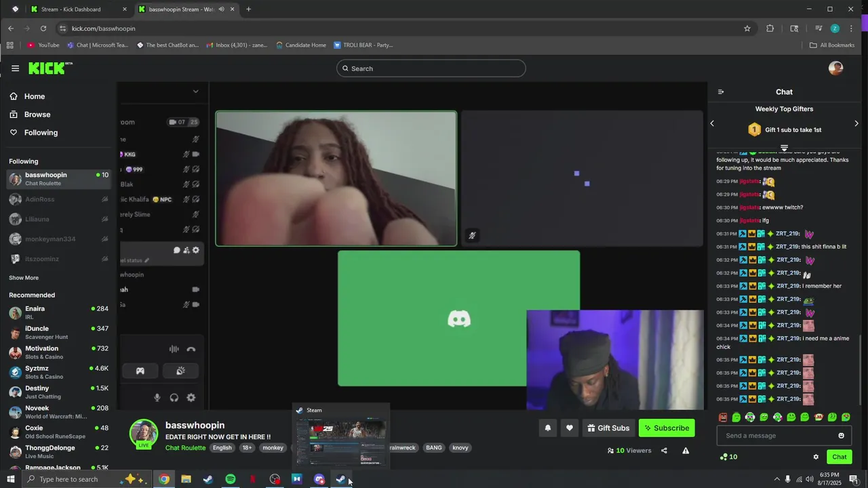Click the Subscribe button
The image size is (868, 488).
[x=667, y=428]
